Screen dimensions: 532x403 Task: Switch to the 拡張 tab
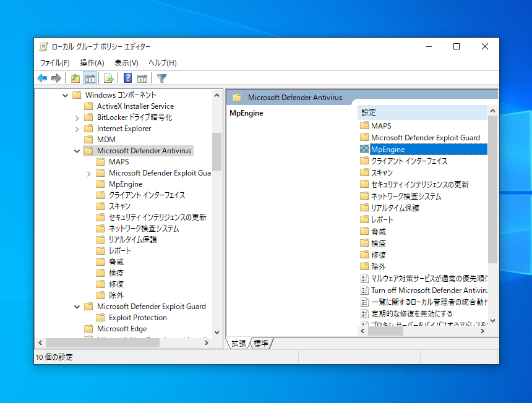239,343
